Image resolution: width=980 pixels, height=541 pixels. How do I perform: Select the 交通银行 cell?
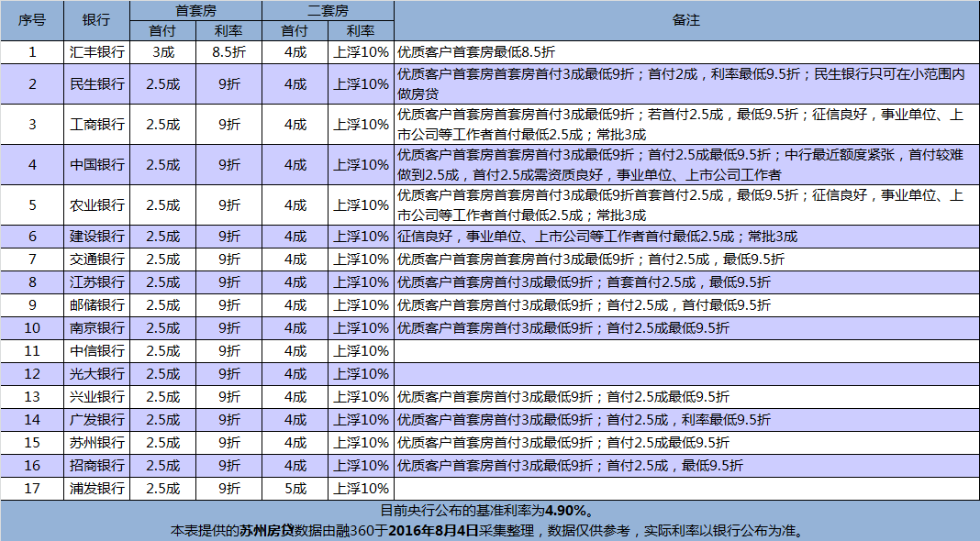(97, 259)
